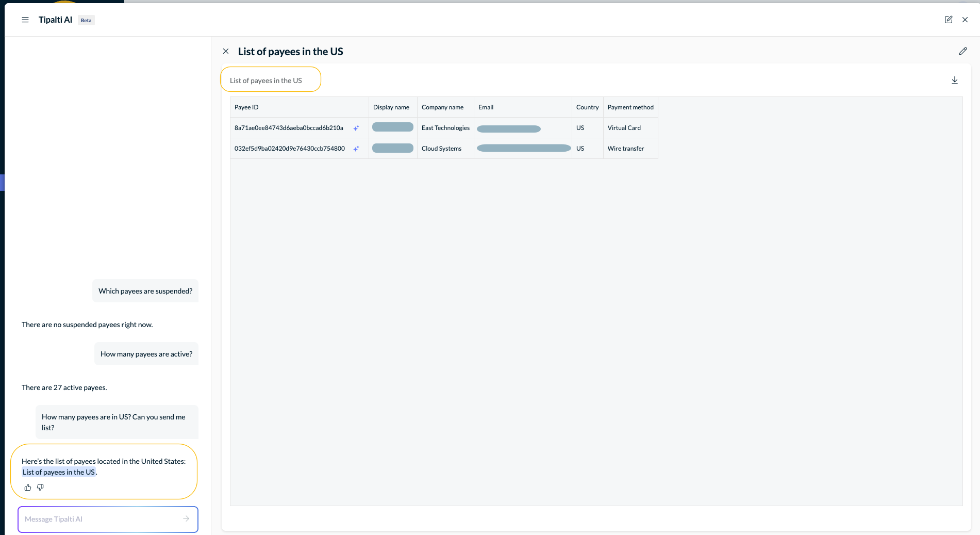This screenshot has width=980, height=535.
Task: Give thumbs up to the AI response
Action: point(28,488)
